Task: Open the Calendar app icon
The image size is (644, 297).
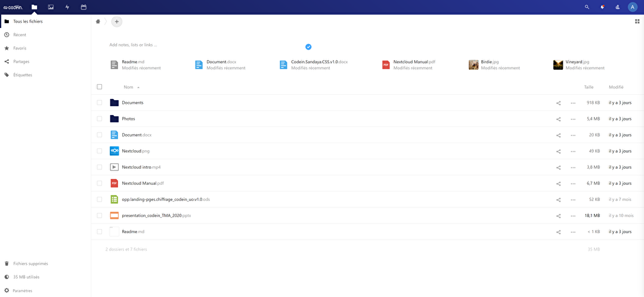Action: [x=84, y=7]
